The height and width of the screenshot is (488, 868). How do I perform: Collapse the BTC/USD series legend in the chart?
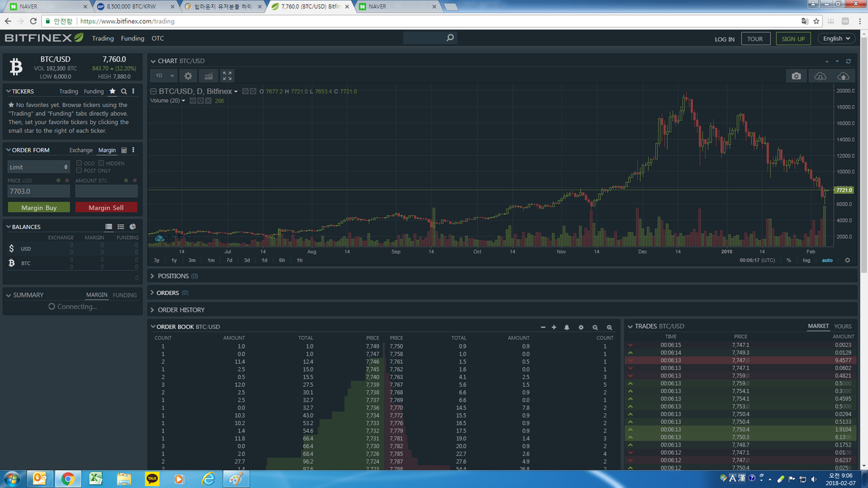[x=153, y=91]
